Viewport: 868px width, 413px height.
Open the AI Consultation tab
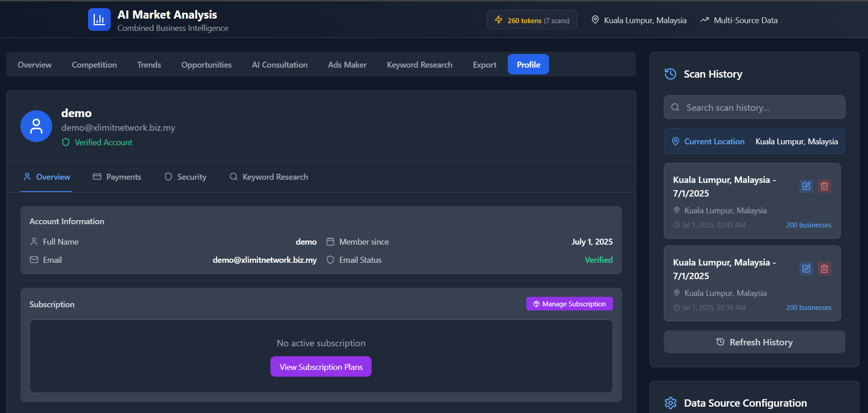280,65
